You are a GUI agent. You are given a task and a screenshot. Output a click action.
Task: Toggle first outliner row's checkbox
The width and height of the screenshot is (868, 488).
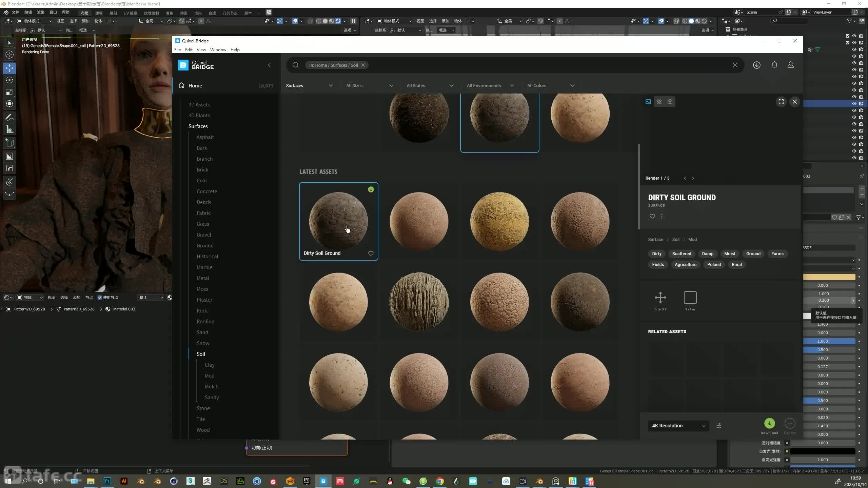point(848,36)
